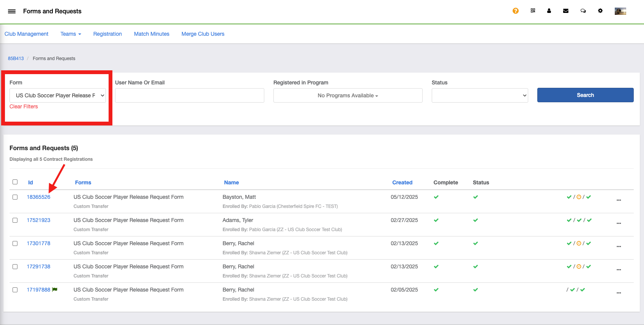Open the Teams menu
This screenshot has height=325, width=644.
(71, 34)
